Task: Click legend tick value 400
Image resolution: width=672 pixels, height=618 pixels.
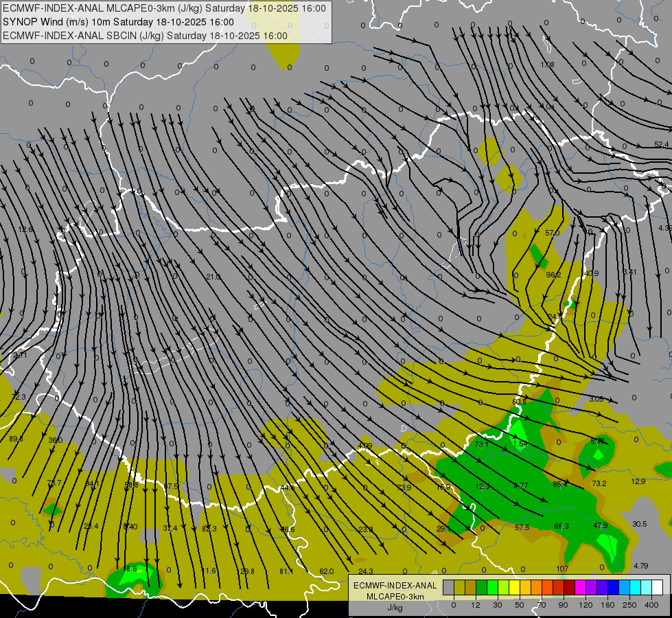Action: (651, 605)
